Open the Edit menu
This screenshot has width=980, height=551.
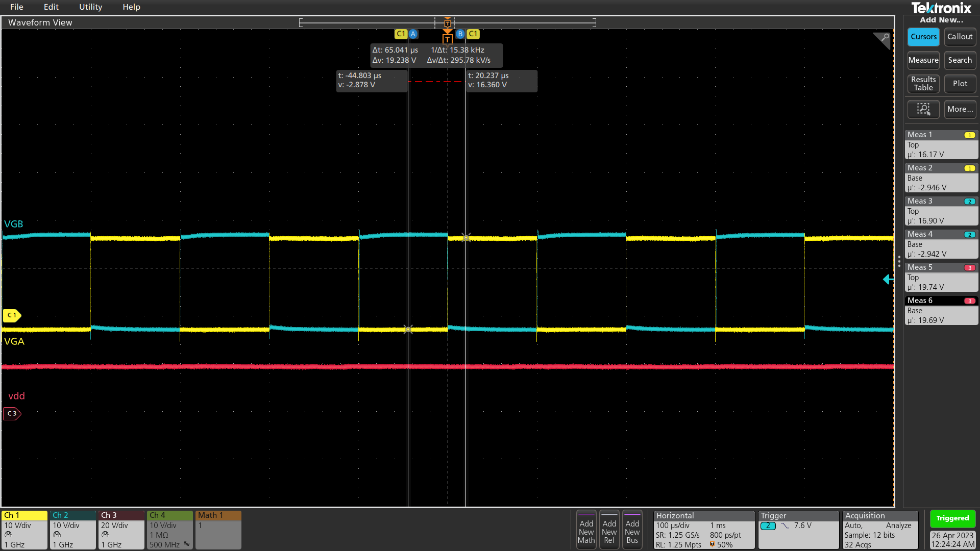51,7
